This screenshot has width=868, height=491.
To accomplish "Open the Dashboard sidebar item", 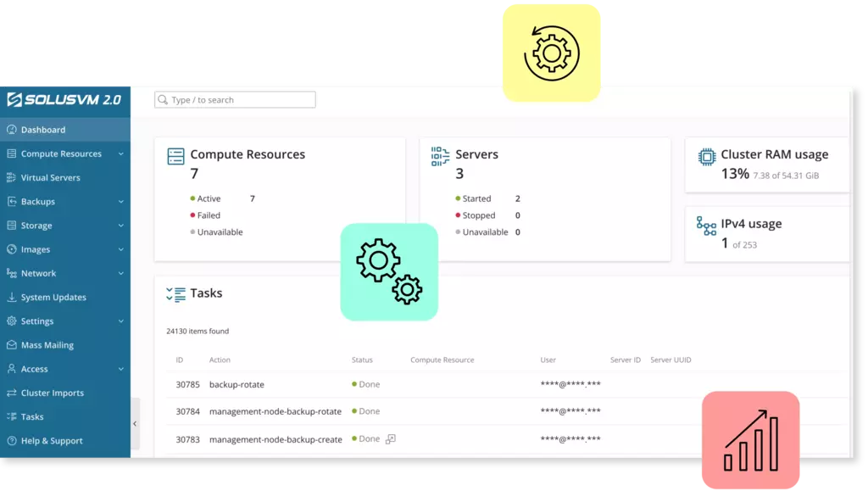I will [x=43, y=130].
